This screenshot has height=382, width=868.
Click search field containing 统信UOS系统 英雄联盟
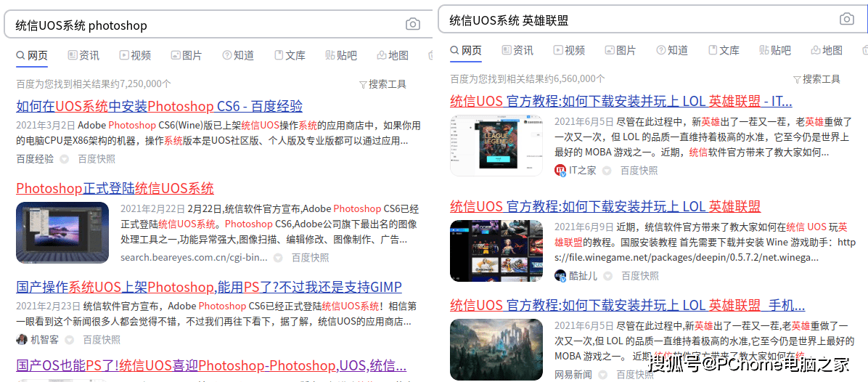tap(652, 20)
